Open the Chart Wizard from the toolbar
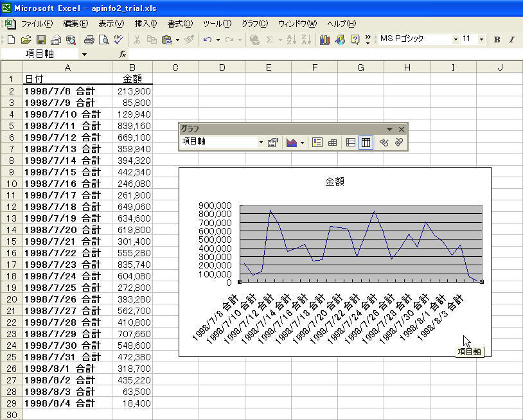523x420 pixels. pyautogui.click(x=325, y=40)
